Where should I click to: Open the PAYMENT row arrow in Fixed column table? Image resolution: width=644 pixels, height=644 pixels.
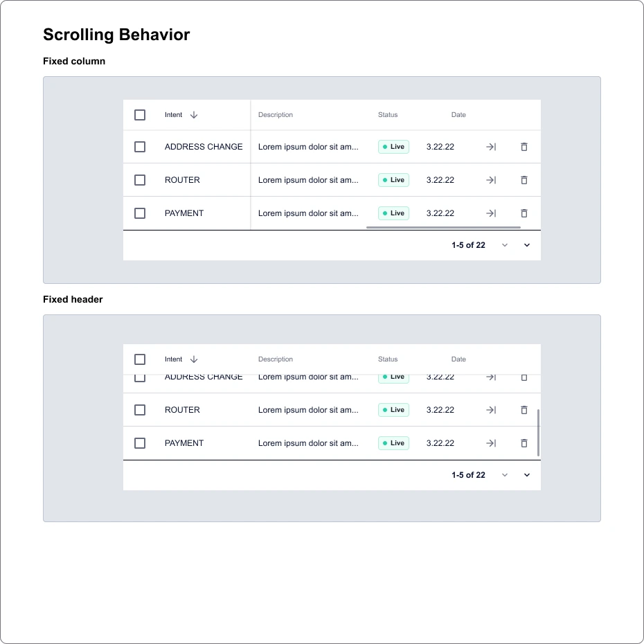491,213
